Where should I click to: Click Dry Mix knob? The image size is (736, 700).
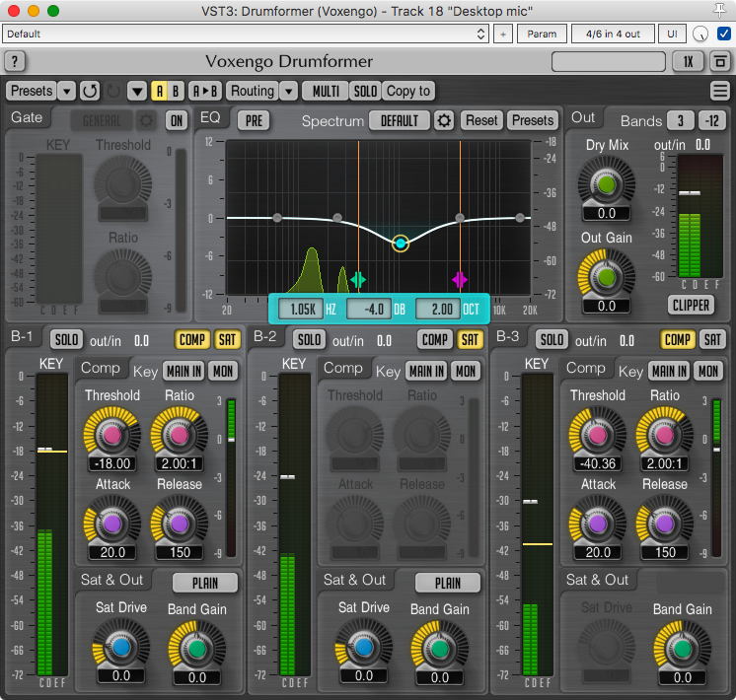[x=607, y=184]
